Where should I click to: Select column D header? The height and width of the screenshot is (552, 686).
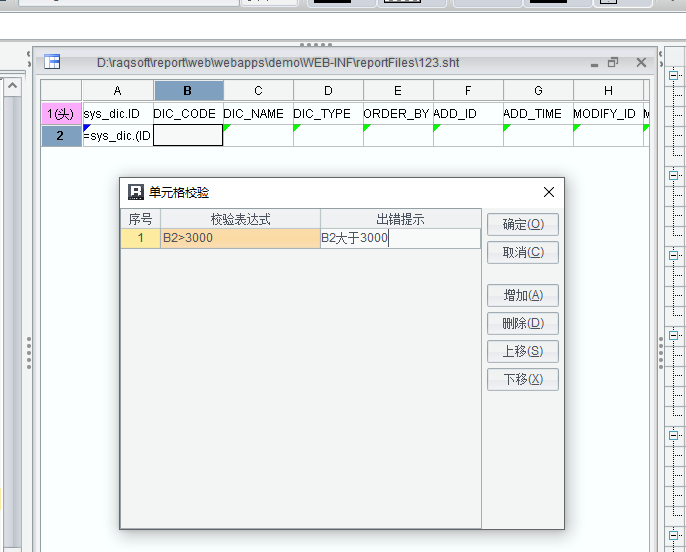click(x=328, y=91)
